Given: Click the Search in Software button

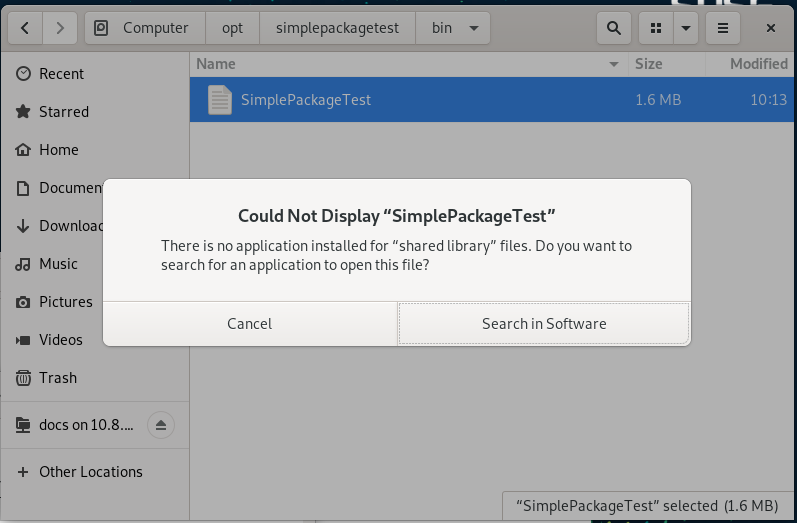Looking at the screenshot, I should 544,323.
